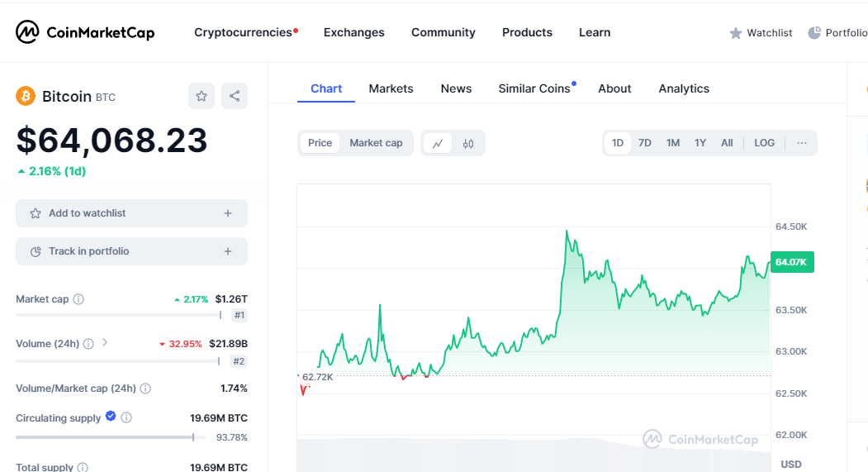Select the Price chart toggle
The image size is (868, 472).
320,143
